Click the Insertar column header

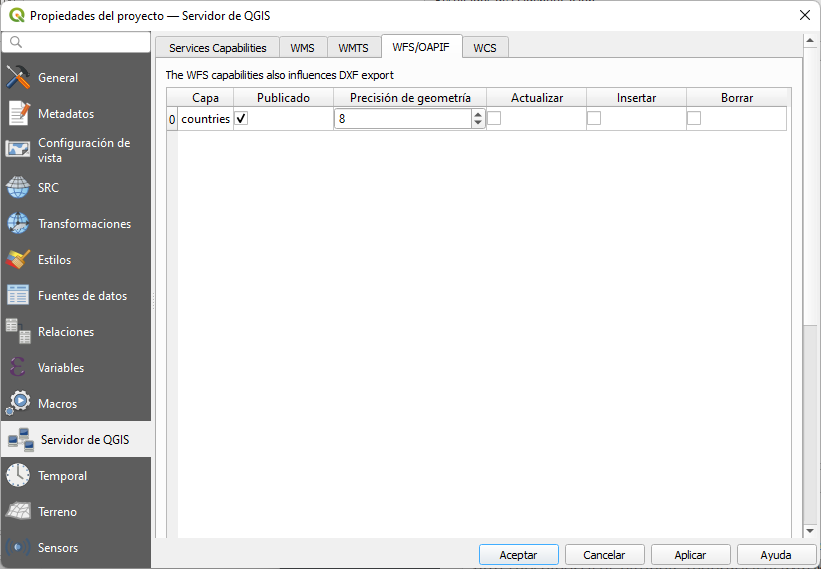click(637, 98)
